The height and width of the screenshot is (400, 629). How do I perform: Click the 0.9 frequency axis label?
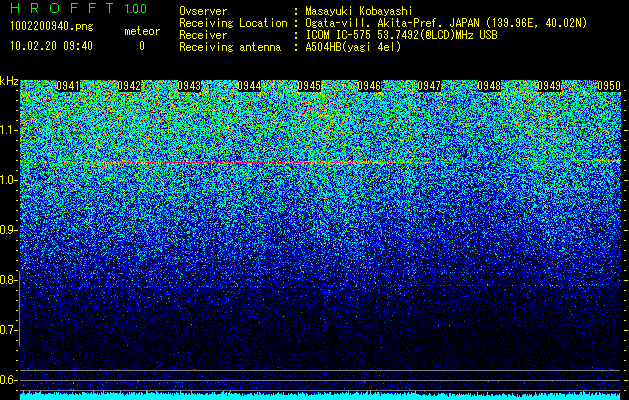click(7, 230)
